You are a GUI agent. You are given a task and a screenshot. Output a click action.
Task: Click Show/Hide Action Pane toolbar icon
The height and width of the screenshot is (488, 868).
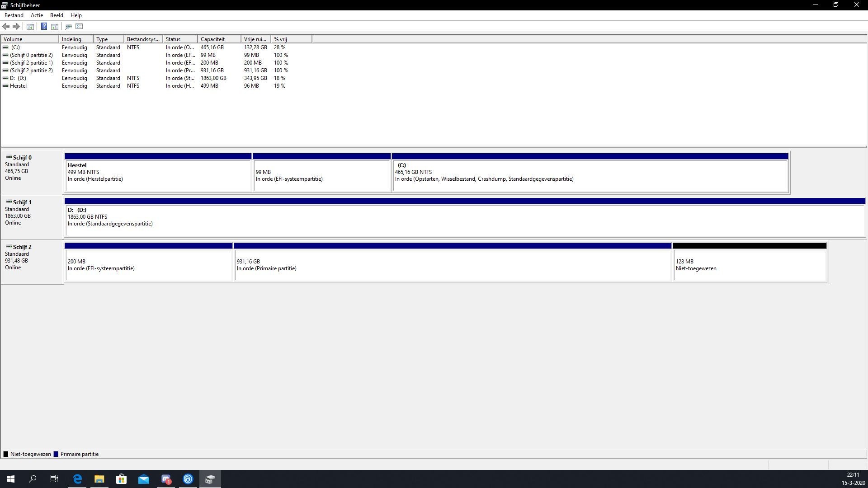[x=55, y=27]
